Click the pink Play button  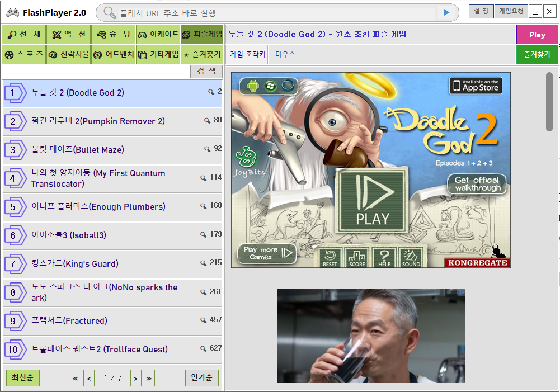537,35
